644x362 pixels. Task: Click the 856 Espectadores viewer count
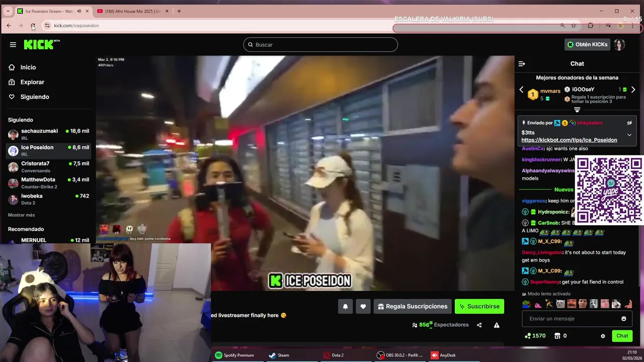click(x=440, y=325)
